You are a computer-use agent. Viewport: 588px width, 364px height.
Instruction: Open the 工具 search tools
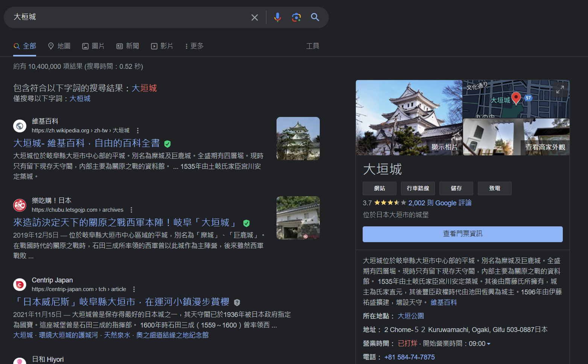pos(313,46)
